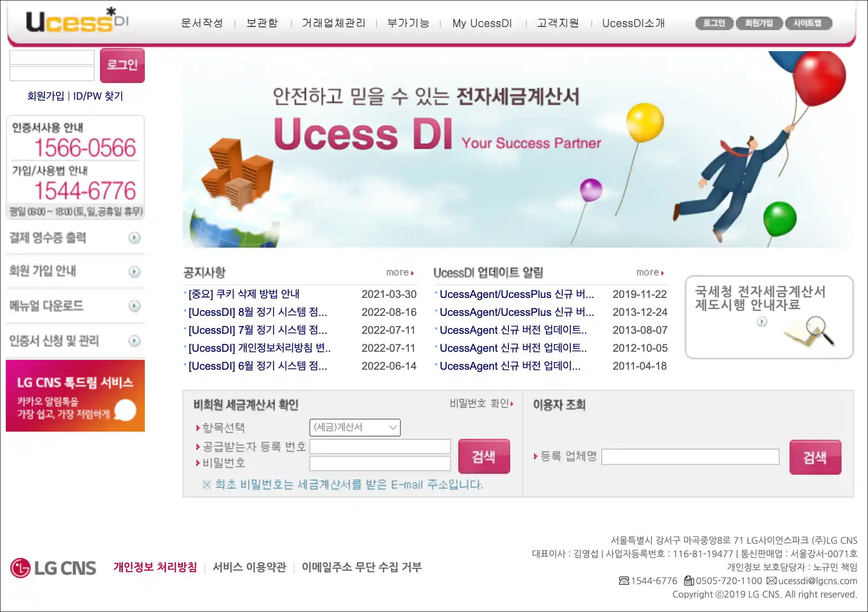The width and height of the screenshot is (868, 612).
Task: Open 개인정보 처리방침 footer link
Action: click(155, 568)
